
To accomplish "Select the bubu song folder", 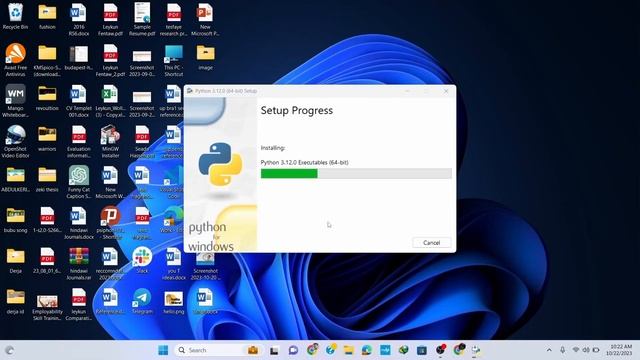I will 16,220.
